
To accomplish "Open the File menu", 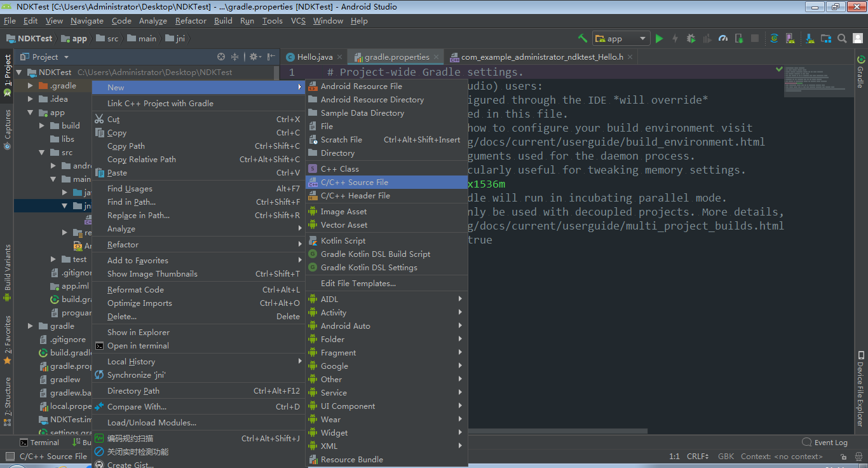I will tap(10, 20).
